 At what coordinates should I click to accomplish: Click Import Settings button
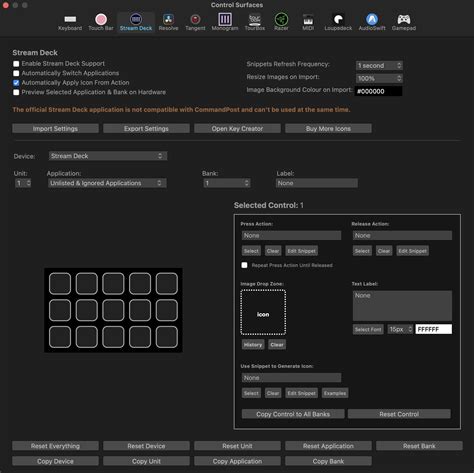pos(55,129)
